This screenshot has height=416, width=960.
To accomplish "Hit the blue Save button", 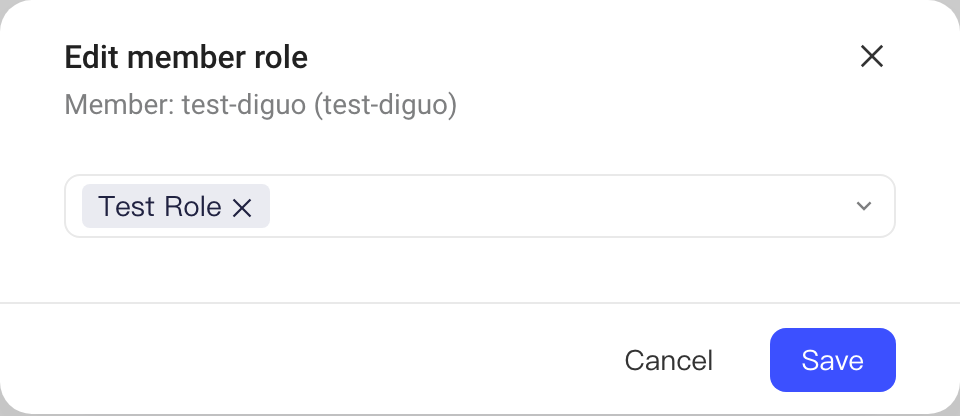I will [833, 360].
